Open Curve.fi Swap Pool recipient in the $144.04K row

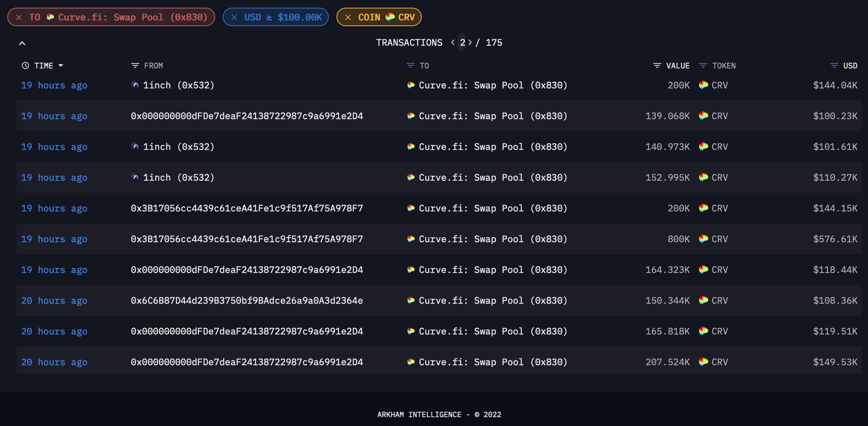pyautogui.click(x=493, y=85)
